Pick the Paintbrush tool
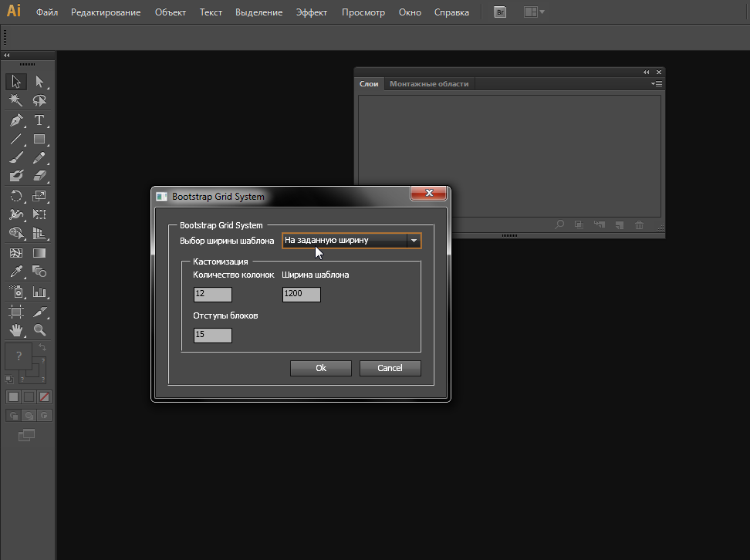Image resolution: width=750 pixels, height=560 pixels. click(x=15, y=158)
